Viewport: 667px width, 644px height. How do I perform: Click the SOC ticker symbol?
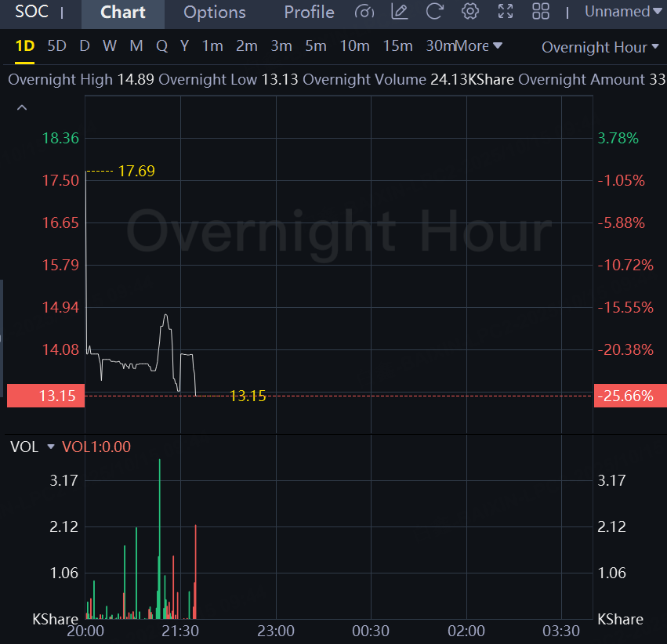coord(32,12)
